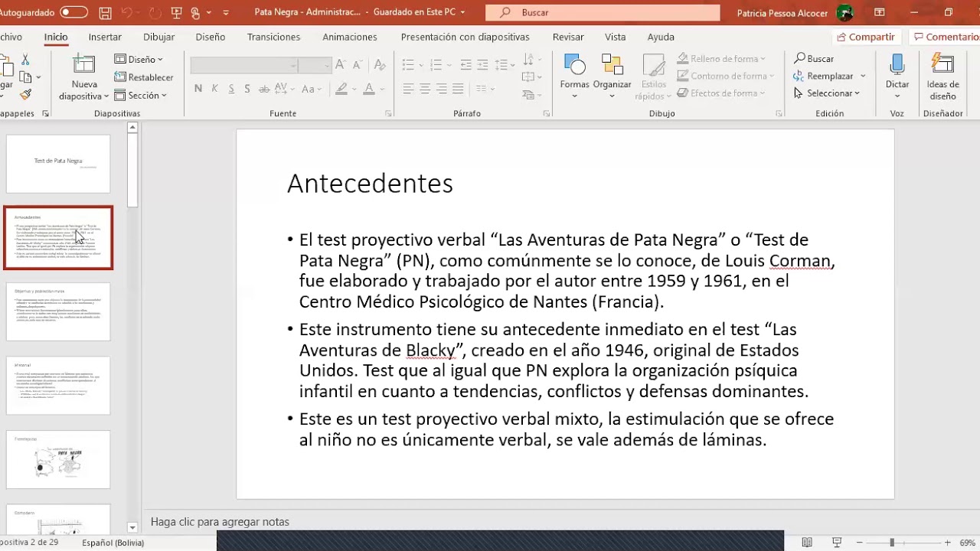Open the Organizar menu
The height and width of the screenshot is (551, 980).
pos(612,77)
